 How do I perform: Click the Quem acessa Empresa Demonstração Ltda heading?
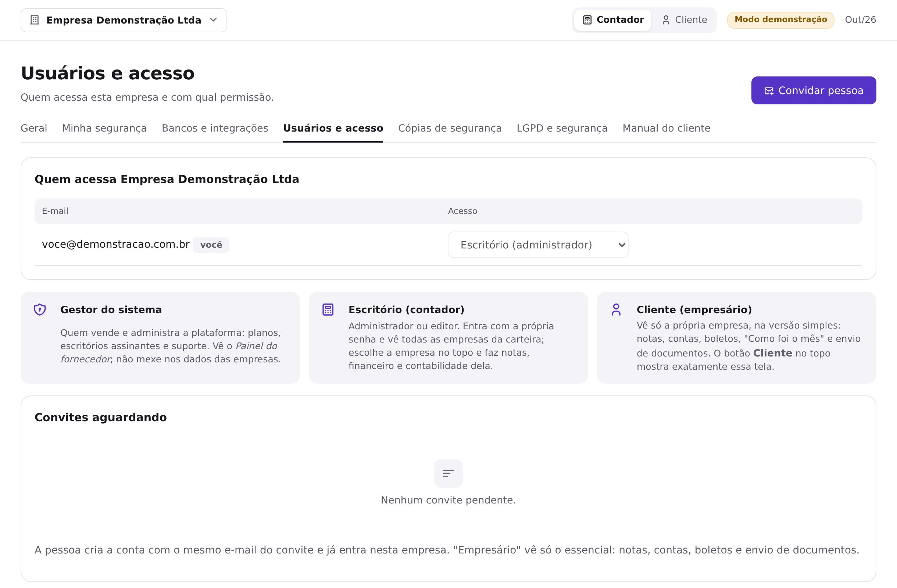[167, 179]
